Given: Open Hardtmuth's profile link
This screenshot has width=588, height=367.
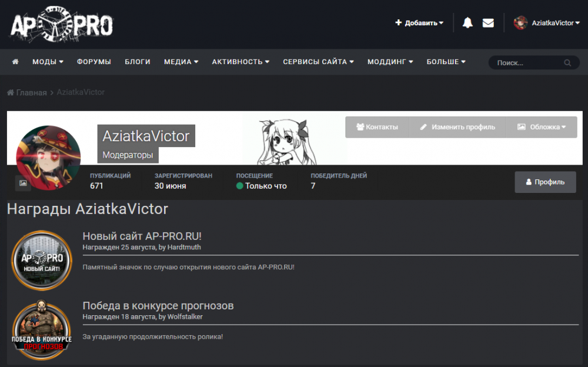Looking at the screenshot, I should click(x=185, y=247).
